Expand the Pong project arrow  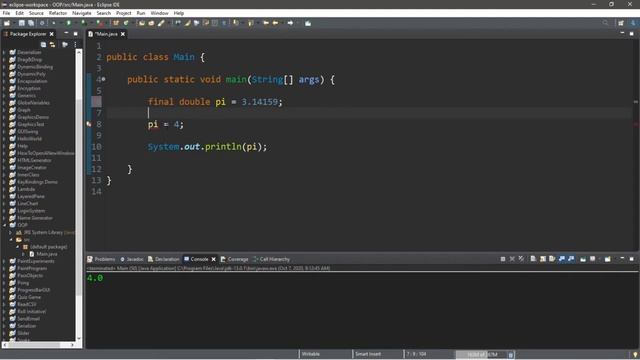(x=4, y=282)
